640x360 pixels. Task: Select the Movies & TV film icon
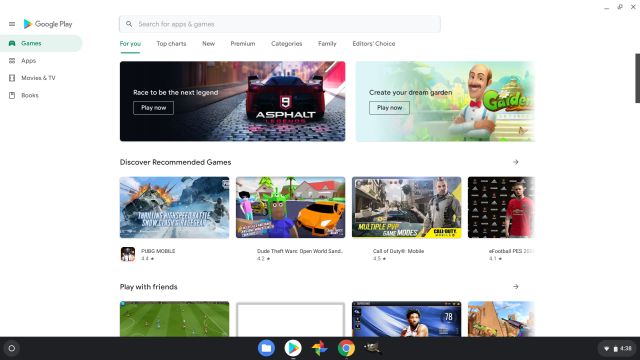pyautogui.click(x=12, y=78)
